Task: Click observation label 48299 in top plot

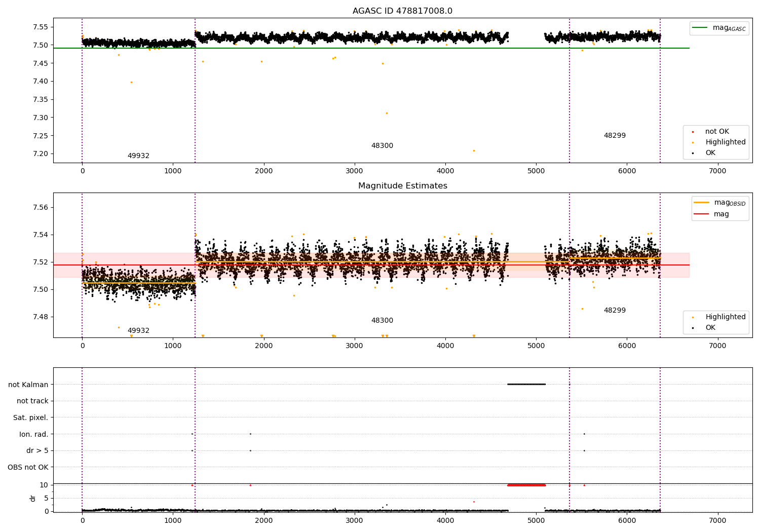Action: (615, 136)
